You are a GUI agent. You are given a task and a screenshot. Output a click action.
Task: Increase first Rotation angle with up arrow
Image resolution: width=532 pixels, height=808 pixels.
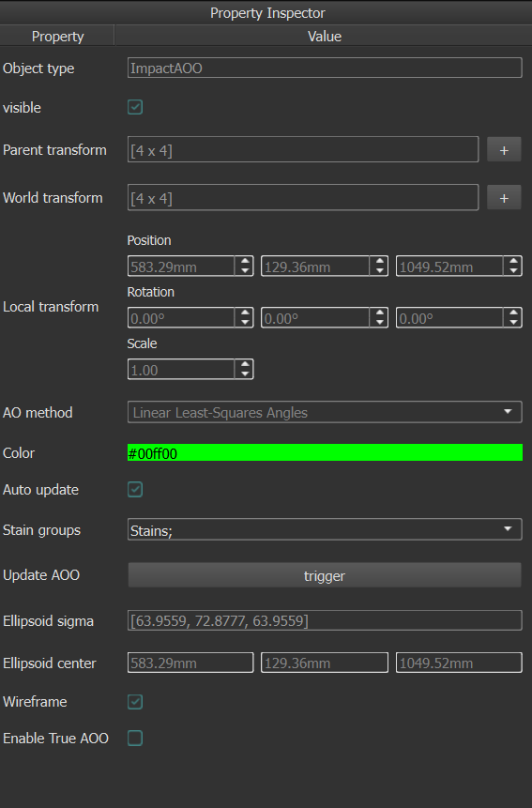tap(245, 313)
